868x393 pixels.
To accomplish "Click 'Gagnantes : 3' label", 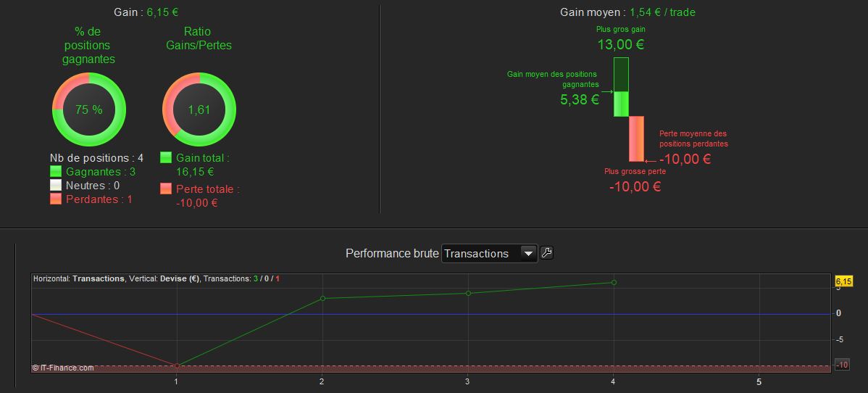I will (x=100, y=172).
